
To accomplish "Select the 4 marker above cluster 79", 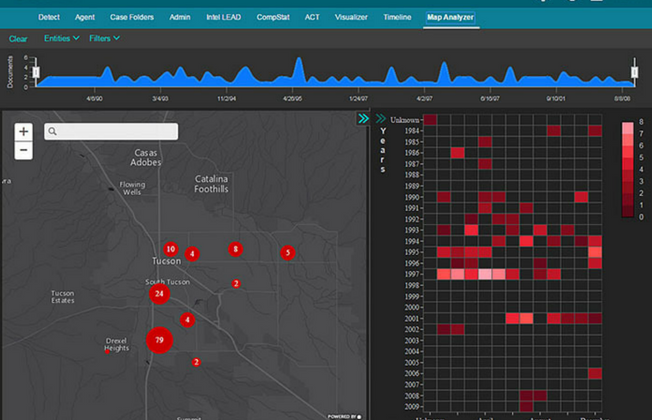I will coord(188,320).
